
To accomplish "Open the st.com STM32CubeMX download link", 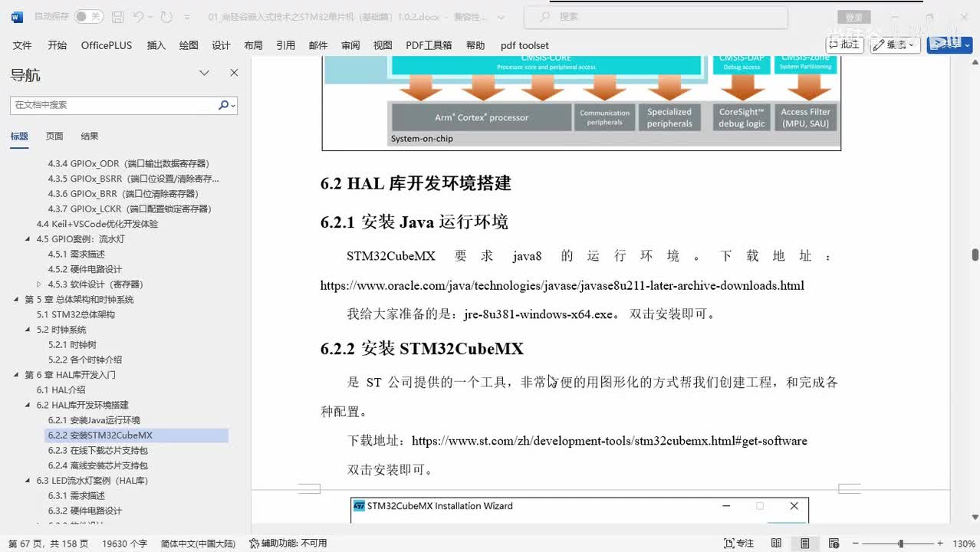I will tap(610, 441).
